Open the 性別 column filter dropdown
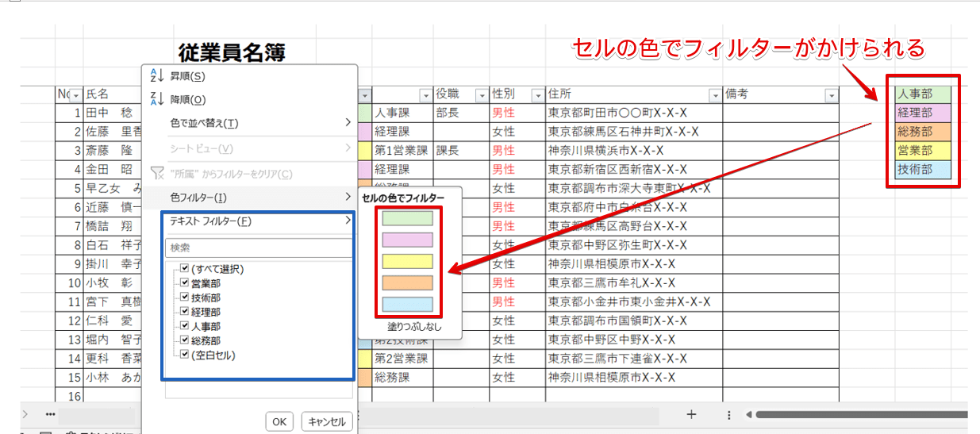 (x=537, y=95)
